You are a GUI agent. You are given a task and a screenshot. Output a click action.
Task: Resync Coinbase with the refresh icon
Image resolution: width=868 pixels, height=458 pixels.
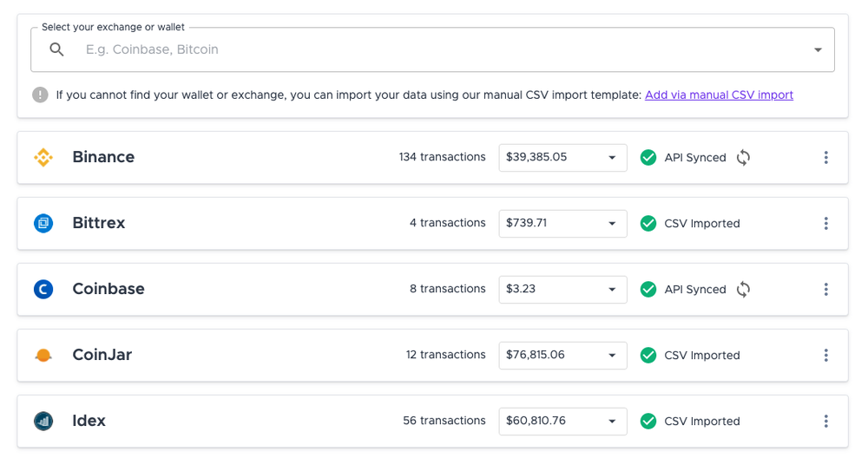pos(744,290)
